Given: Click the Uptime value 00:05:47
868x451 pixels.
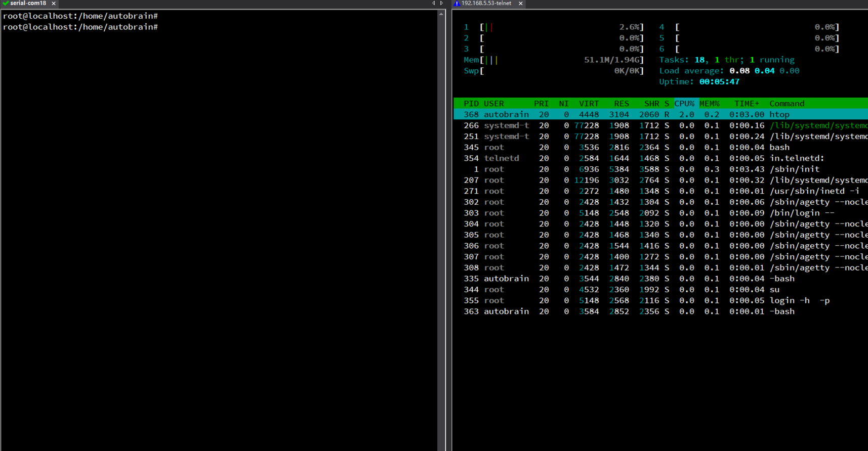Looking at the screenshot, I should tap(719, 82).
